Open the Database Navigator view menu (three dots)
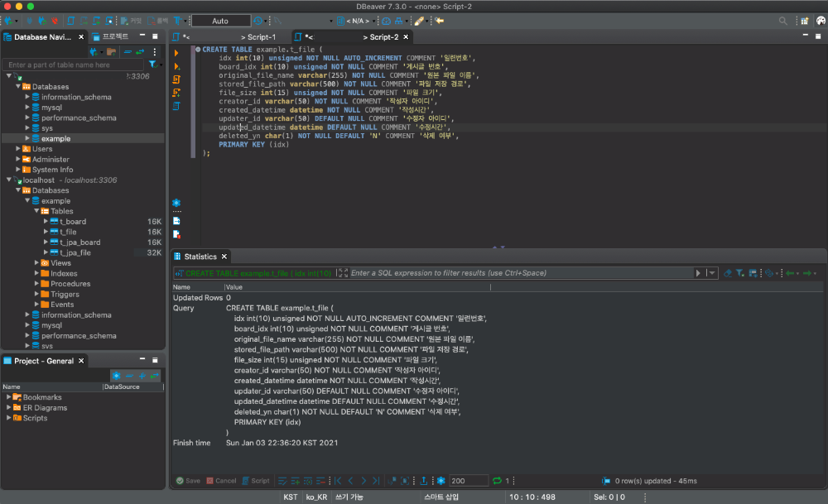This screenshot has height=504, width=828. click(155, 51)
